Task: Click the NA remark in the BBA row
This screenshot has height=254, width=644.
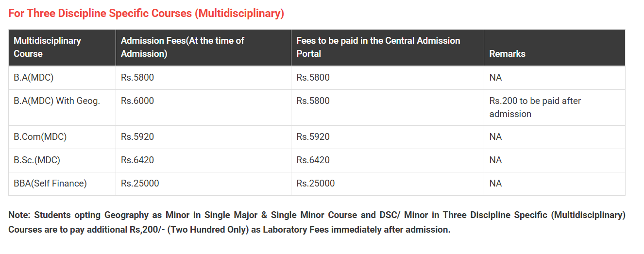Action: click(495, 184)
